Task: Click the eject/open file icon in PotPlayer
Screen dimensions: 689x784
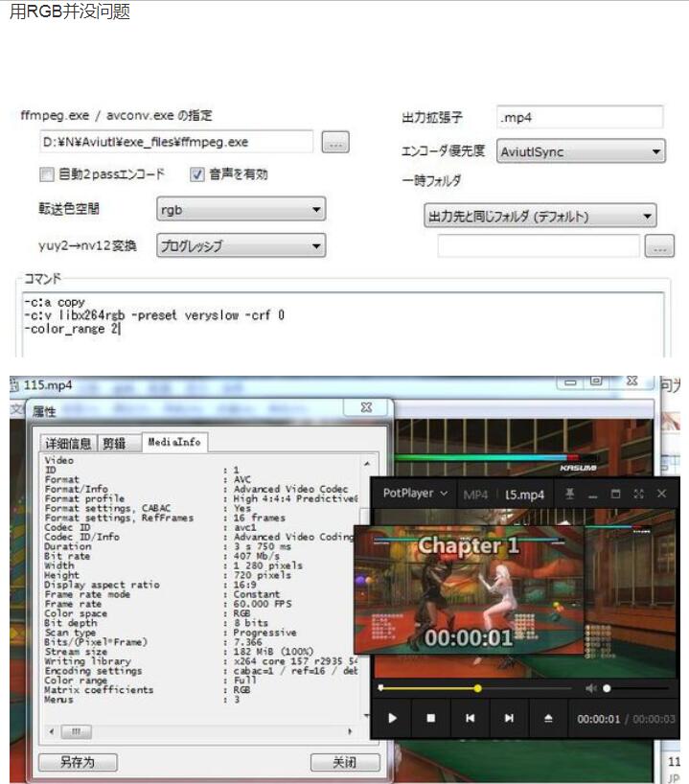Action: (548, 718)
